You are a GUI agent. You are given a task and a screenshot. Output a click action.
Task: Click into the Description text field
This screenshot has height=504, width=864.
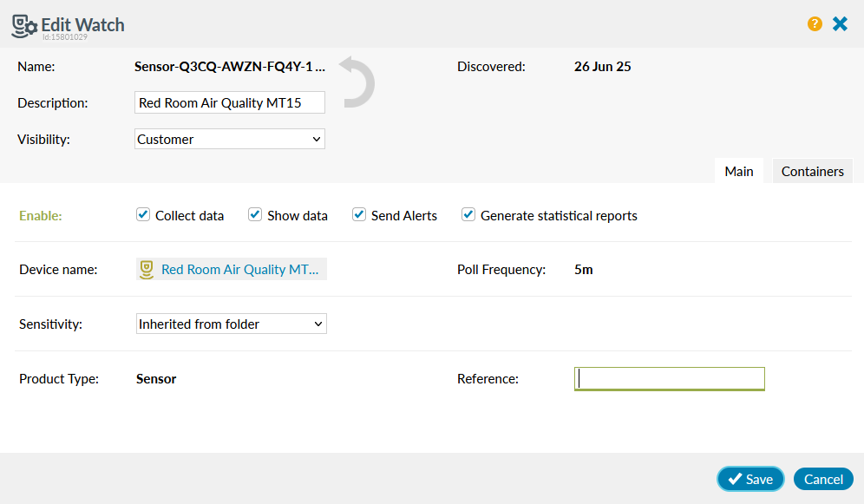coord(230,102)
